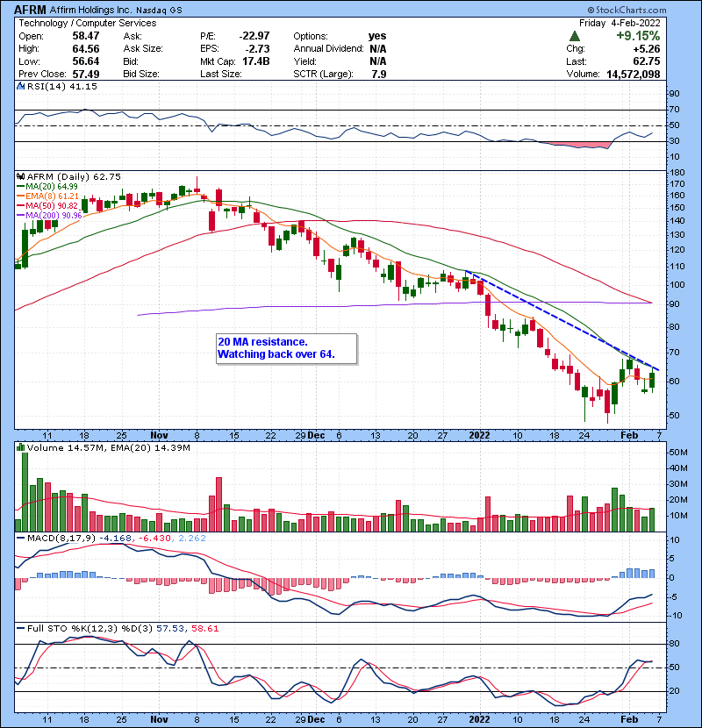Image resolution: width=702 pixels, height=728 pixels.
Task: Click the Friday 4-Feb-2022 date
Action: (620, 23)
